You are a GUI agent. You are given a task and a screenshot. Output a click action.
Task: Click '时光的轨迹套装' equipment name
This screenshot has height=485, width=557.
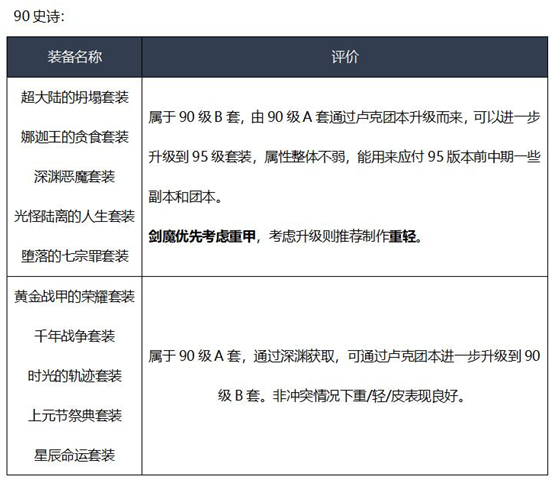pyautogui.click(x=75, y=376)
